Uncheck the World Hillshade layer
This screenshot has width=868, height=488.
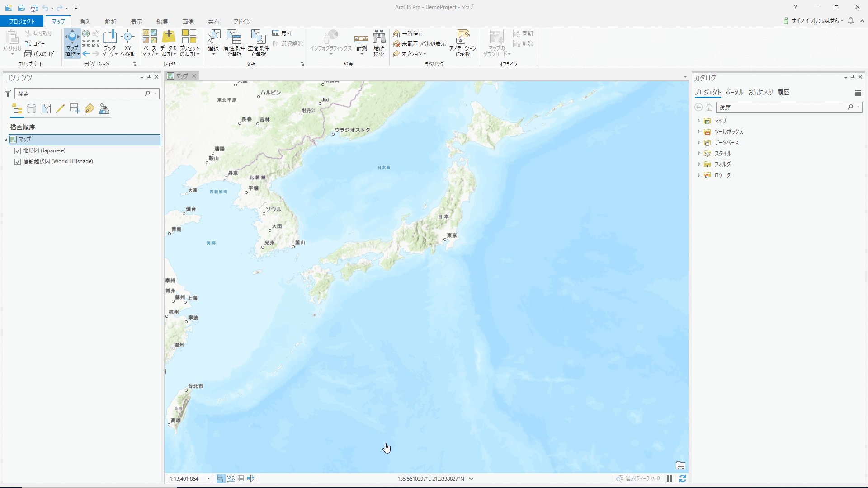coord(18,161)
